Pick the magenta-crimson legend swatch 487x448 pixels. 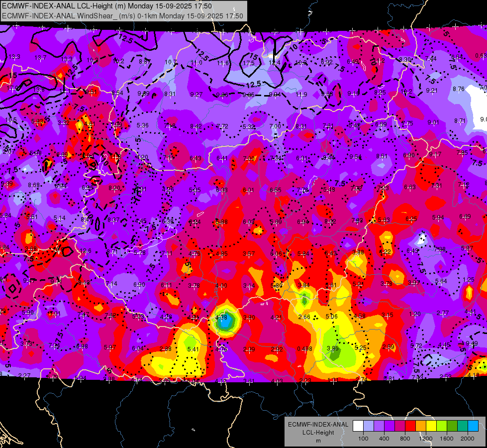[x=400, y=426]
